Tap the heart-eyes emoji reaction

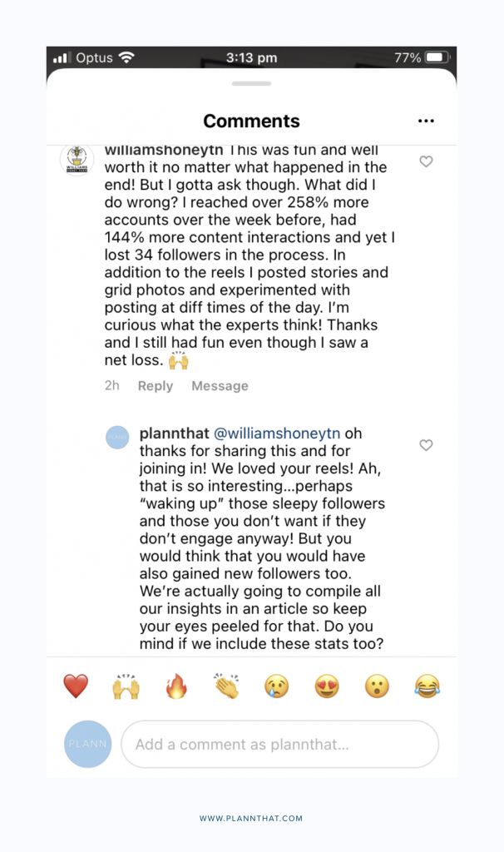pyautogui.click(x=327, y=686)
